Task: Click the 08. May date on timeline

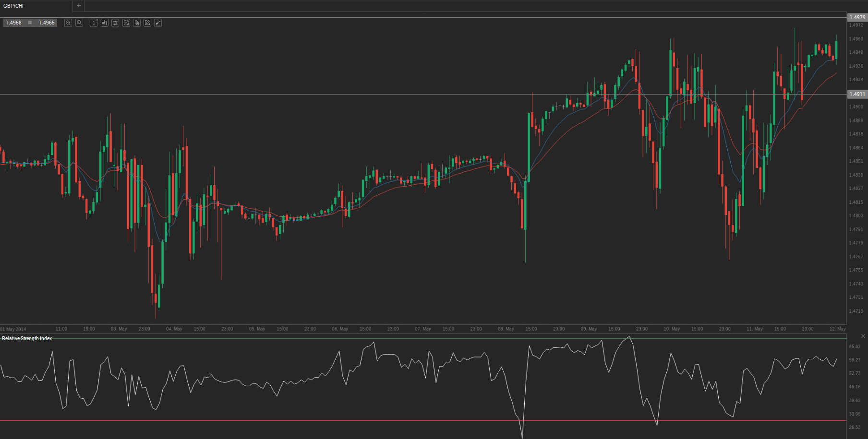Action: coord(506,329)
